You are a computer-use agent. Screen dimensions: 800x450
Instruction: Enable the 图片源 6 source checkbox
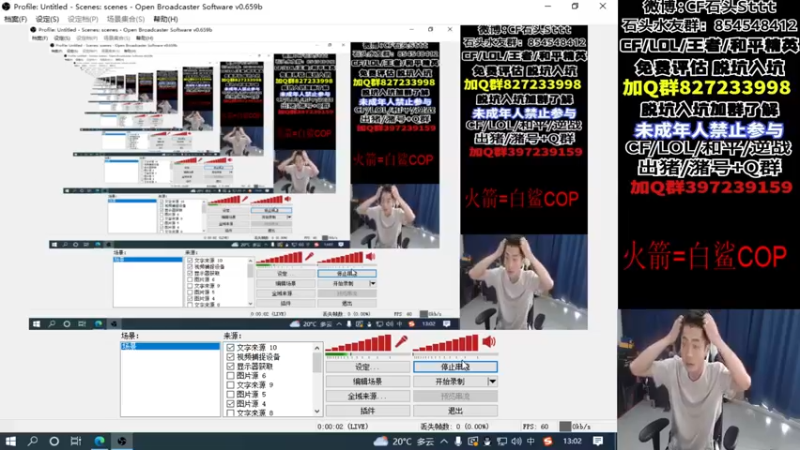(x=230, y=376)
